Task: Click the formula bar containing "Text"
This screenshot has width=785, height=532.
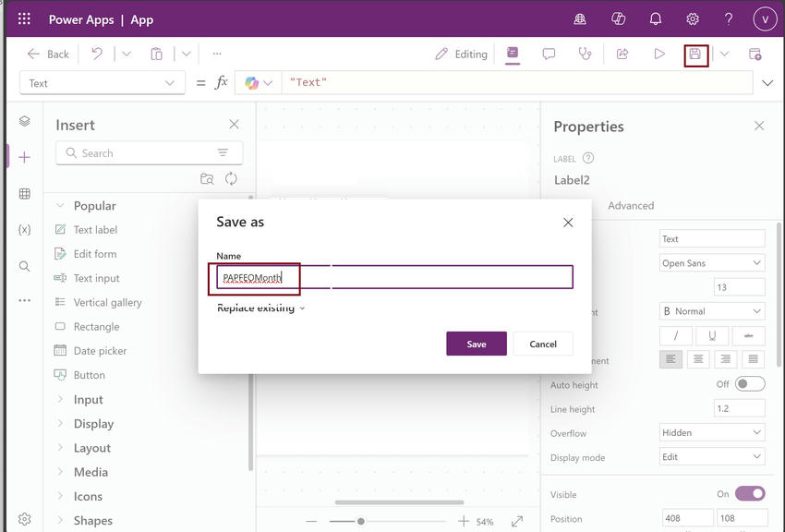Action: point(517,82)
